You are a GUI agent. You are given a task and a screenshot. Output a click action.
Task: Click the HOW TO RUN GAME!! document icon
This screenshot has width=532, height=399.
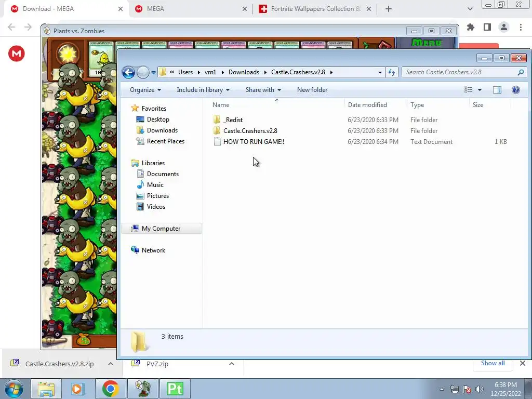(x=217, y=141)
